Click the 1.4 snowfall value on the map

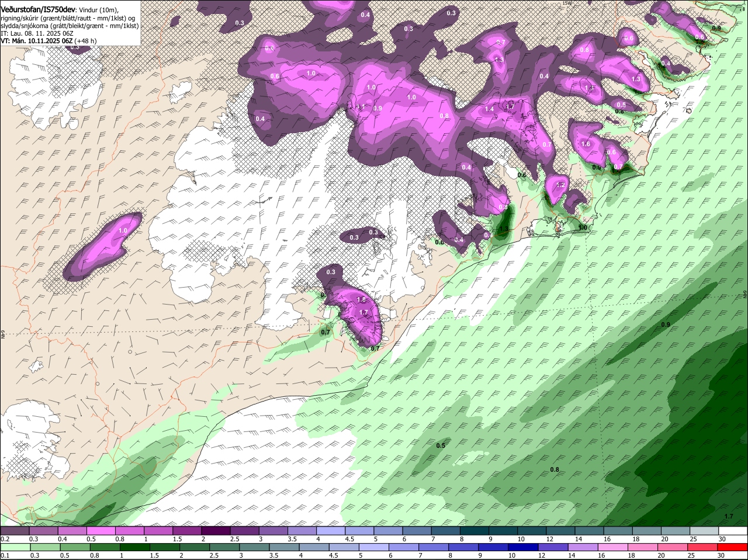point(490,109)
